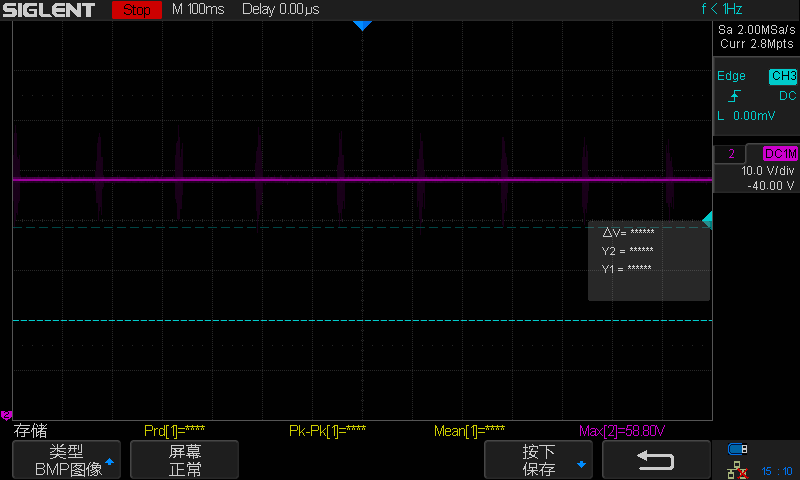
Task: Click the Edge trigger type label
Action: tap(731, 76)
